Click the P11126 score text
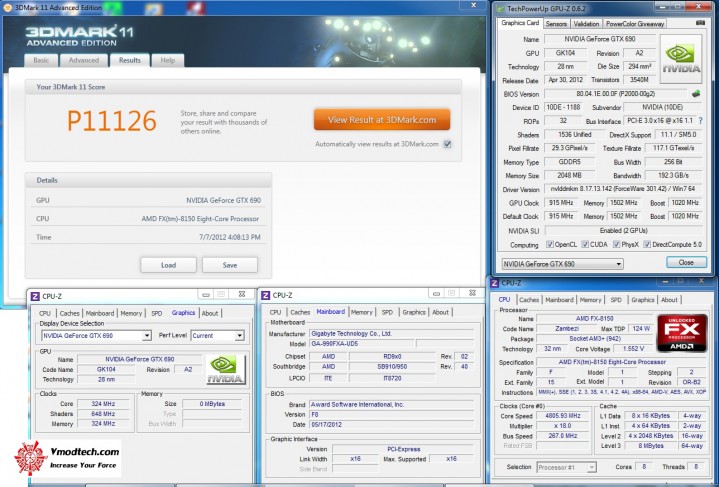Viewport: 719px width, 487px height. click(112, 121)
